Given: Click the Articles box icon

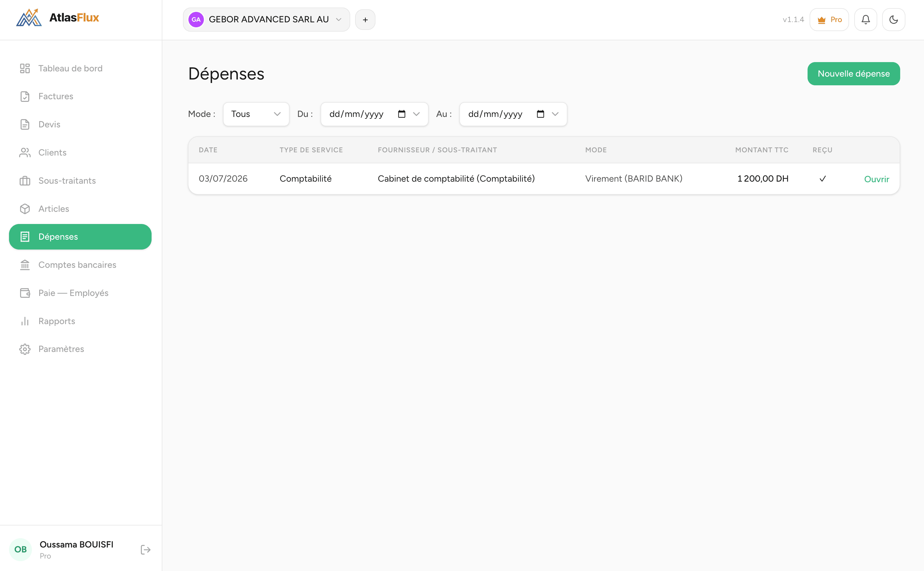Looking at the screenshot, I should [x=25, y=209].
